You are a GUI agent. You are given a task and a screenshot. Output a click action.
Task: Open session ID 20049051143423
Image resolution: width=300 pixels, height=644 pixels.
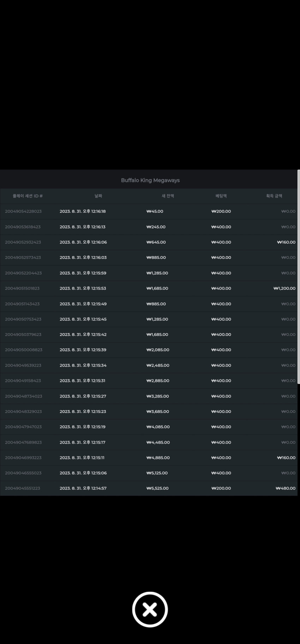pyautogui.click(x=22, y=304)
